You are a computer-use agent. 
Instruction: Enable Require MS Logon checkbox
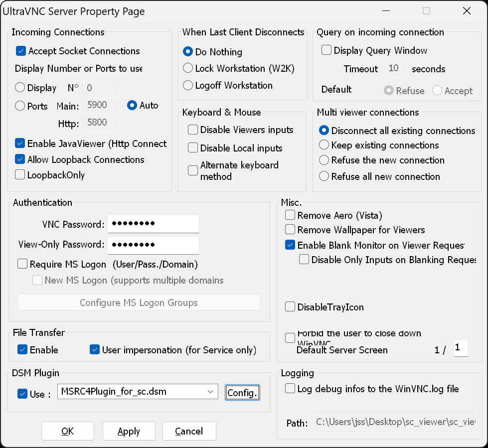pyautogui.click(x=22, y=264)
